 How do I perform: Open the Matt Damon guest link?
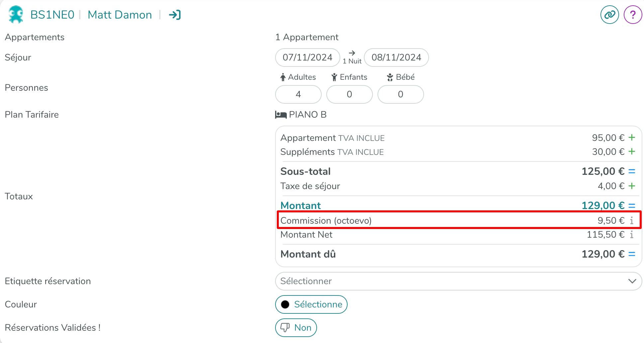(x=120, y=15)
